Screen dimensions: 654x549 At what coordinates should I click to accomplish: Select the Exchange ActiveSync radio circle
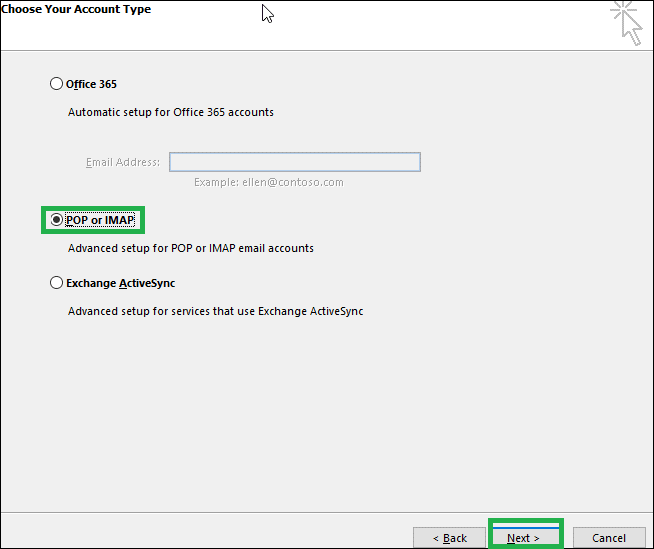56,283
